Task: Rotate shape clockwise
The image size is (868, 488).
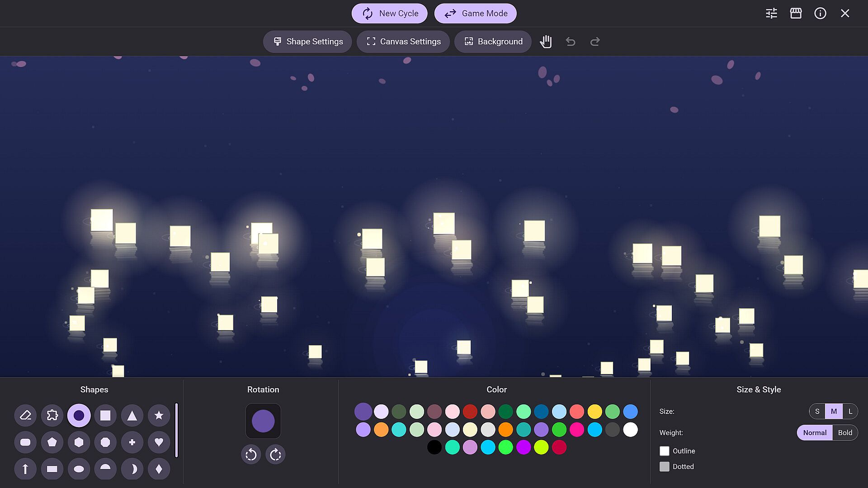Action: (275, 454)
